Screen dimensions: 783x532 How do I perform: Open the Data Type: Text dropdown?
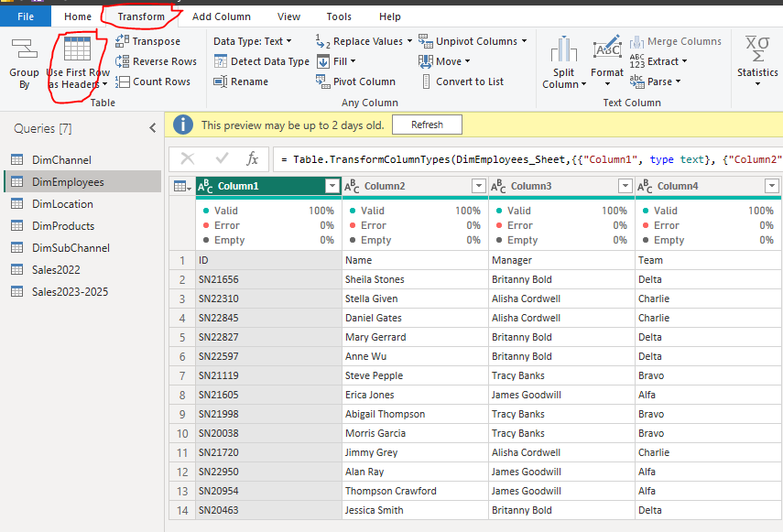[253, 41]
